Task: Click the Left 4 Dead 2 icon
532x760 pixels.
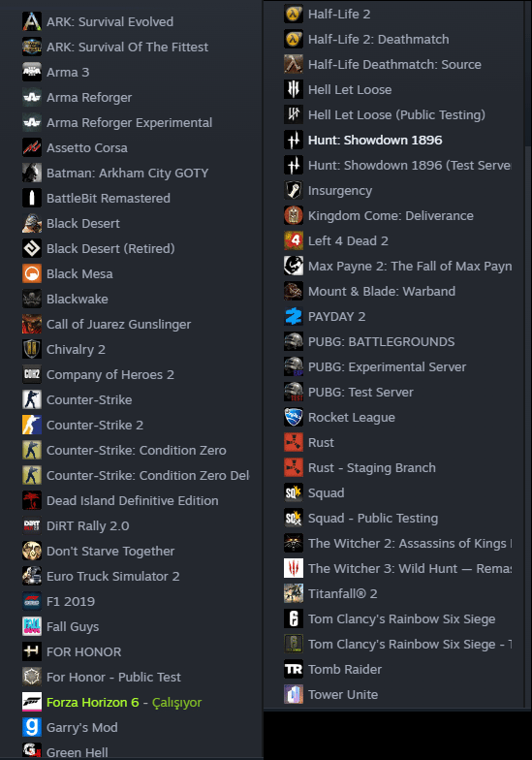Action: [293, 240]
